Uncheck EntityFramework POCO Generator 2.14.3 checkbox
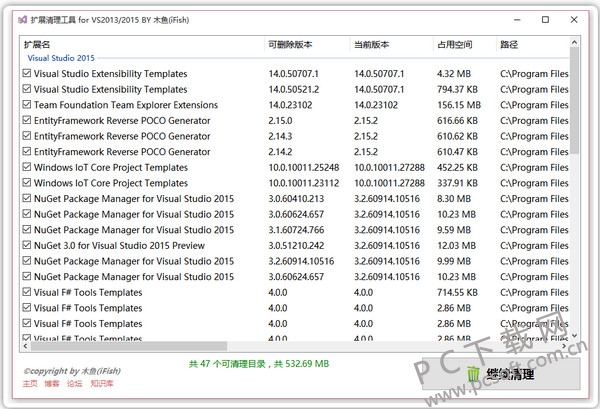600x409 pixels. click(26, 135)
